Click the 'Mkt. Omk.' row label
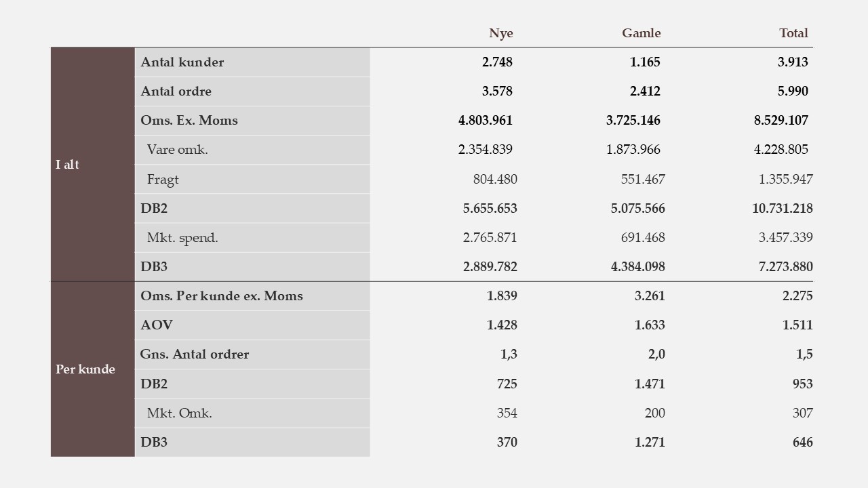Viewport: 868px width, 488px height. pyautogui.click(x=180, y=413)
